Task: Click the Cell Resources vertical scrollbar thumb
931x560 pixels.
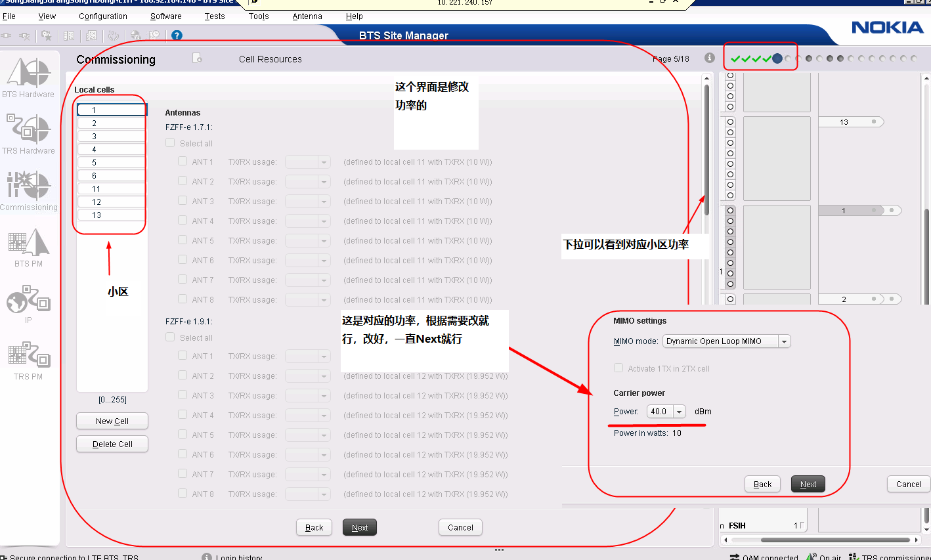Action: pos(707,149)
